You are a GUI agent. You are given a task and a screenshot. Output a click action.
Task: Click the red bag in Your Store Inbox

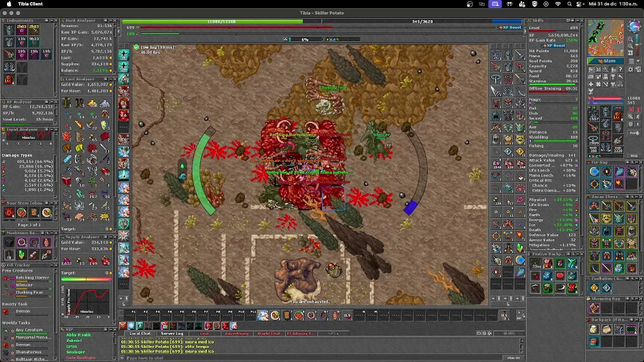coord(10,213)
